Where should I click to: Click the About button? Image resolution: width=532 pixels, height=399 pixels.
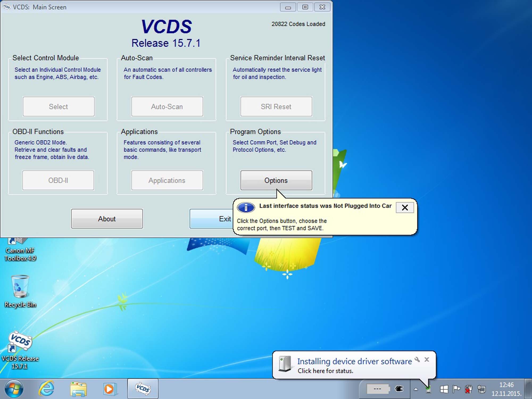pos(107,219)
